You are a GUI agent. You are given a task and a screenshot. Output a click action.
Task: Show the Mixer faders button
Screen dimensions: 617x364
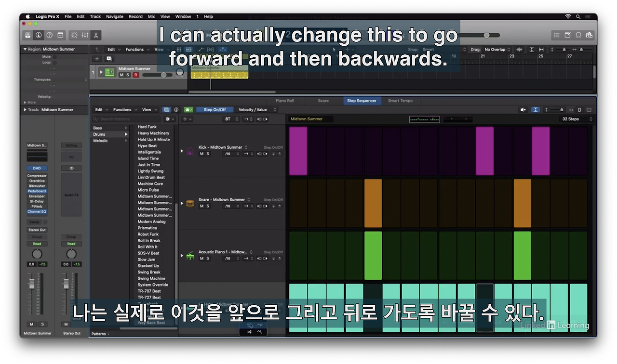click(x=85, y=35)
